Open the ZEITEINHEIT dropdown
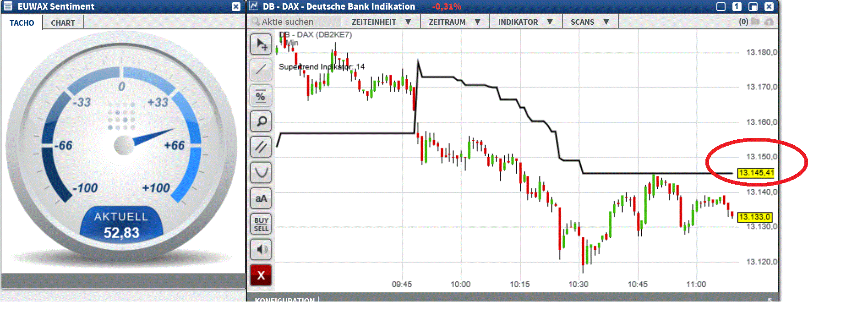The width and height of the screenshot is (868, 329). click(x=381, y=22)
